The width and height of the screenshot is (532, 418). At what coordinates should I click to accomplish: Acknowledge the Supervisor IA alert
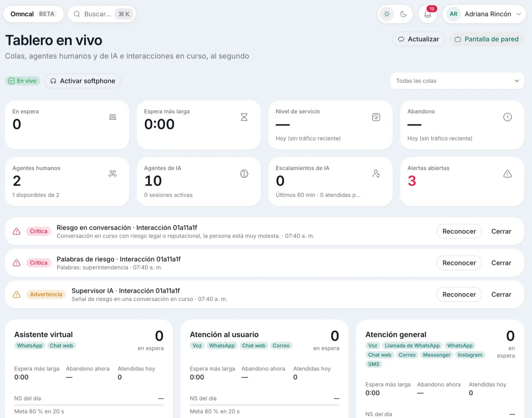click(459, 294)
